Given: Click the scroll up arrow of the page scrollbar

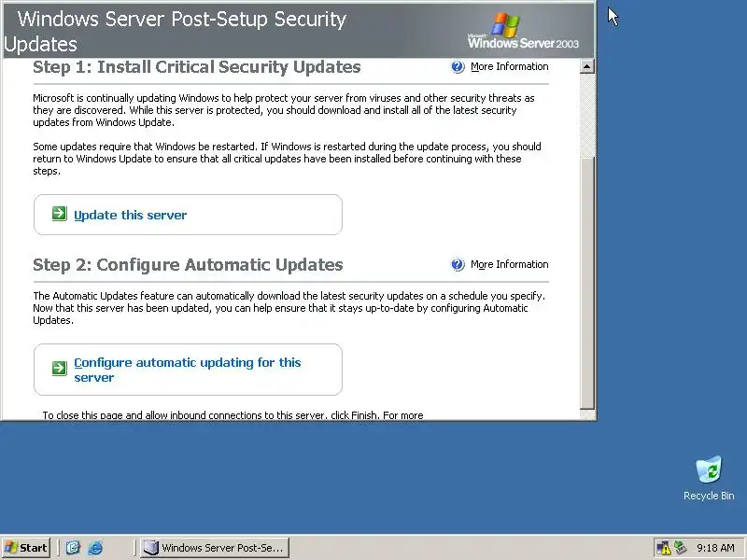Looking at the screenshot, I should 587,66.
